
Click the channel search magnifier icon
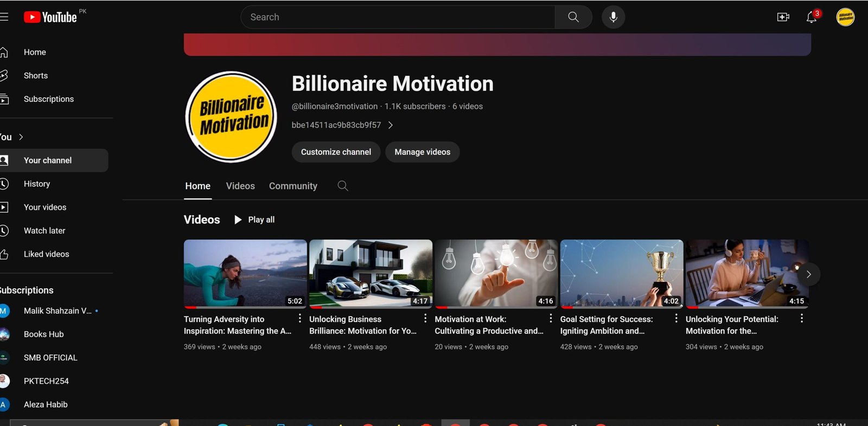(343, 186)
